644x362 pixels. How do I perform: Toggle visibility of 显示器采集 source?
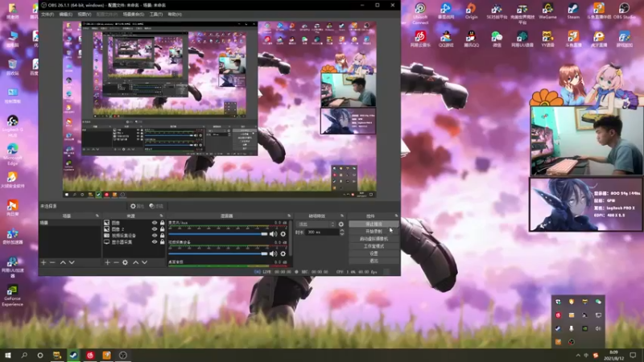[x=155, y=242]
